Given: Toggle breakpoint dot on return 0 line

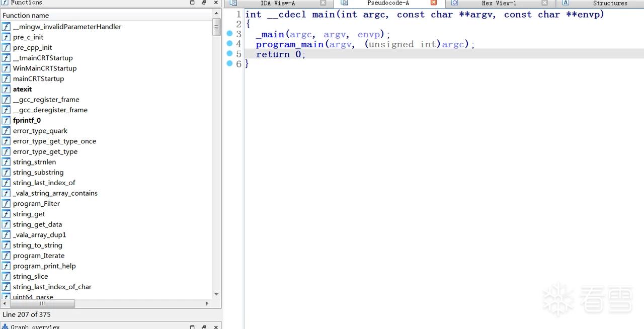Looking at the screenshot, I should point(229,53).
